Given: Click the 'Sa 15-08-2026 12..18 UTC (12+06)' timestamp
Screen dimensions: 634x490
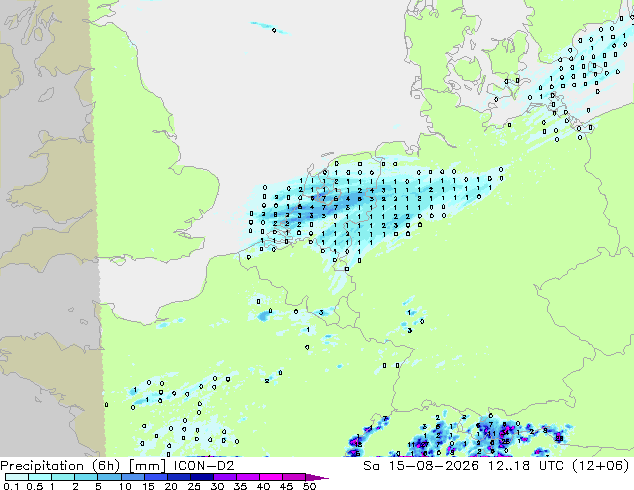Looking at the screenshot, I should pyautogui.click(x=496, y=466).
